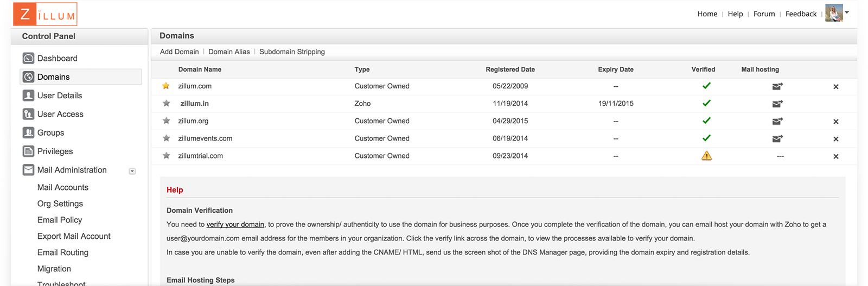Click the user profile avatar
The width and height of the screenshot is (868, 286).
coord(833,13)
